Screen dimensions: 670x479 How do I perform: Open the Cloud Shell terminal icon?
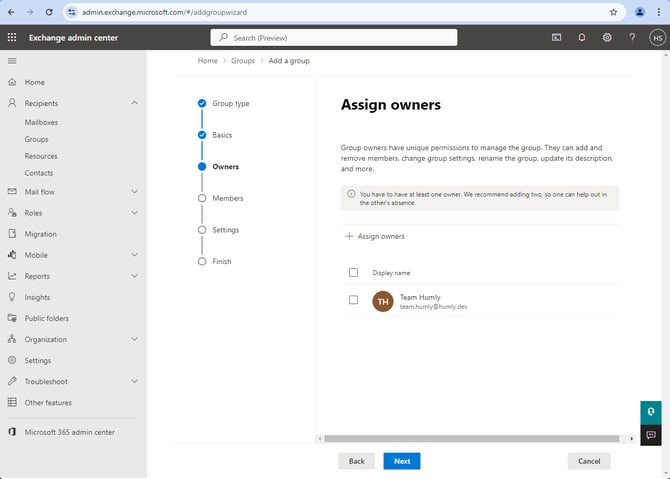pos(556,38)
